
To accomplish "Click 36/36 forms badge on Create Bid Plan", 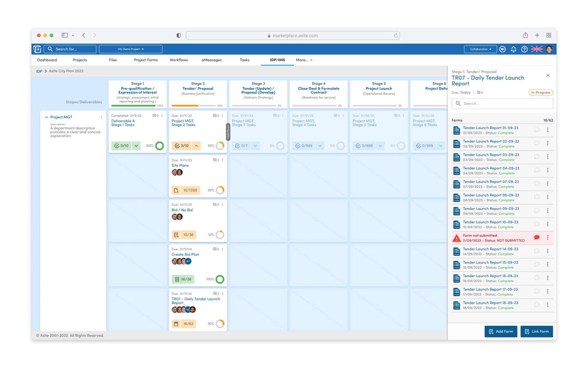I will pos(183,279).
